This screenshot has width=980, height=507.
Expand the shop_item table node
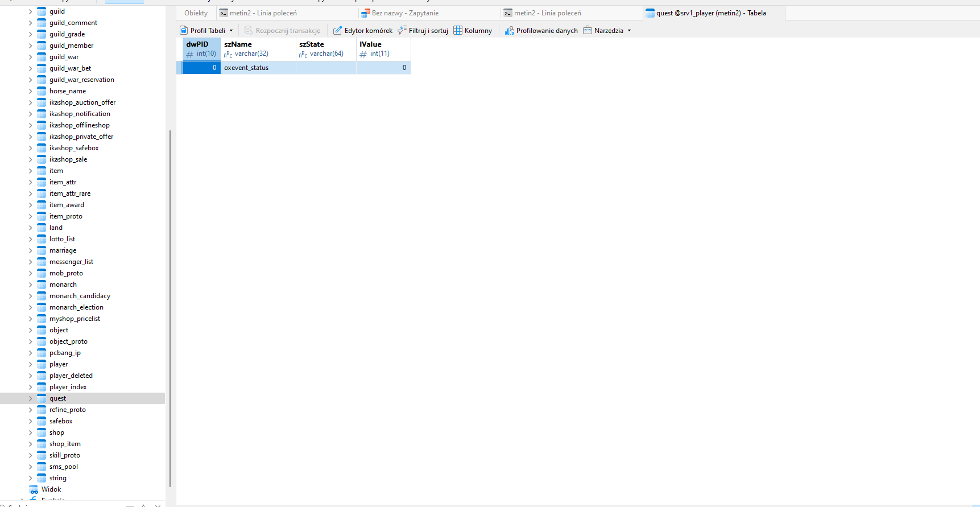pos(30,444)
